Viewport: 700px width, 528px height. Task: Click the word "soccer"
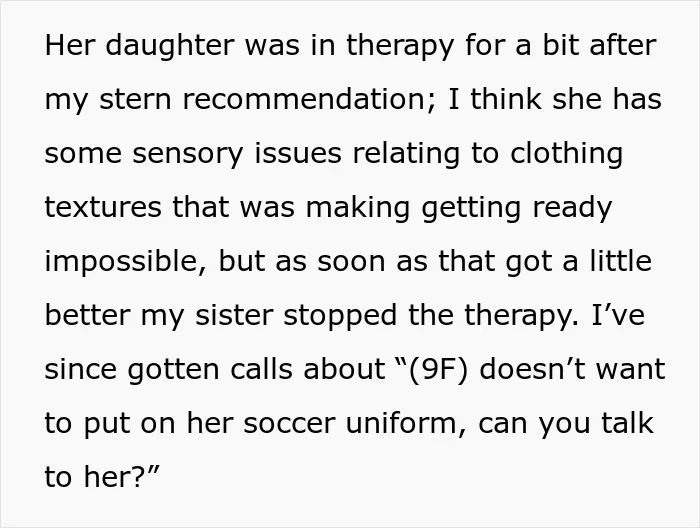289,424
